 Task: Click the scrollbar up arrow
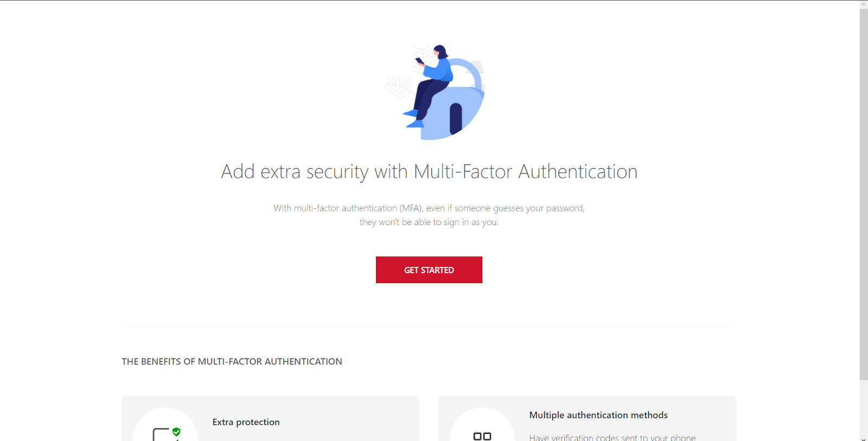pyautogui.click(x=864, y=4)
